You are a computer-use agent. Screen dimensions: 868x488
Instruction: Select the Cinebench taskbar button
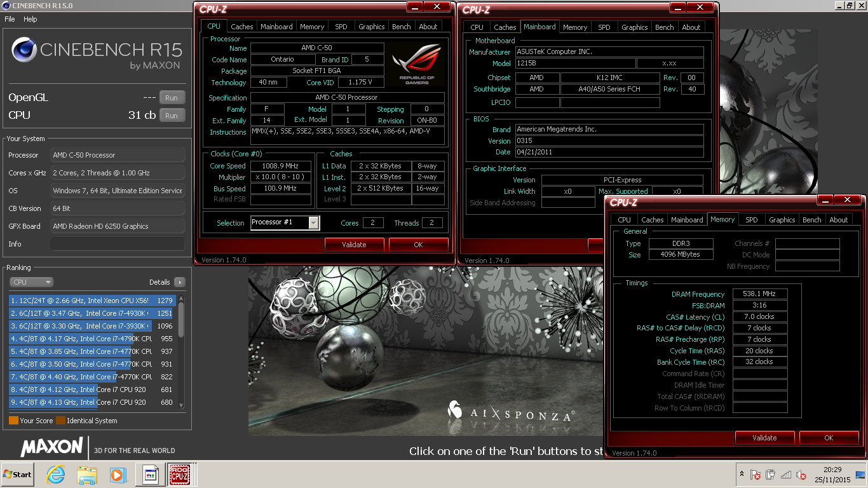click(151, 475)
